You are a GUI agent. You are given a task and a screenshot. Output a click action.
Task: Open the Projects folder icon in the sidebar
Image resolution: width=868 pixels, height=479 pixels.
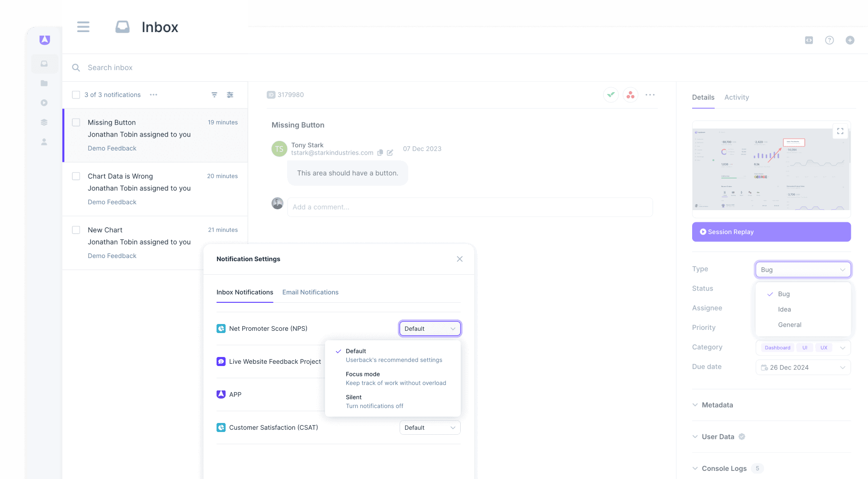coord(44,83)
